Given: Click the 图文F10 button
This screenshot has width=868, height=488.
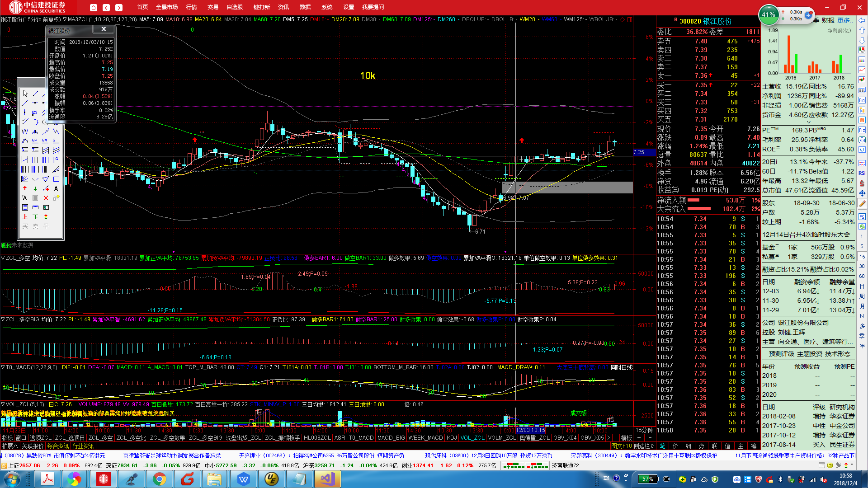Looking at the screenshot, I should (x=622, y=446).
